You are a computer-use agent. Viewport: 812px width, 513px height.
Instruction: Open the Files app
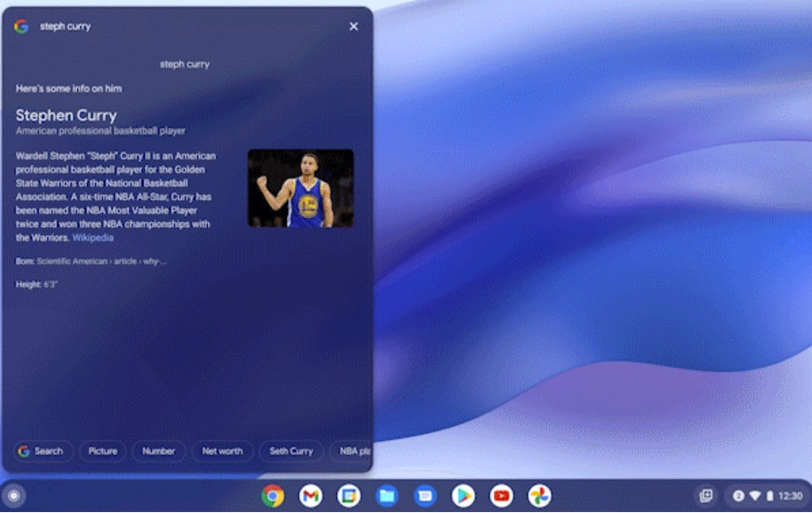tap(387, 496)
